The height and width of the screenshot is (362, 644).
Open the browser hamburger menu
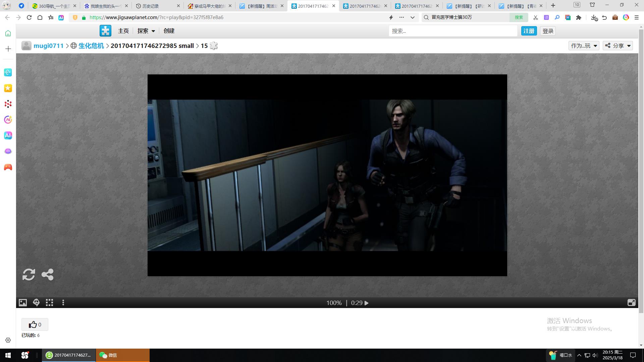coord(637,17)
